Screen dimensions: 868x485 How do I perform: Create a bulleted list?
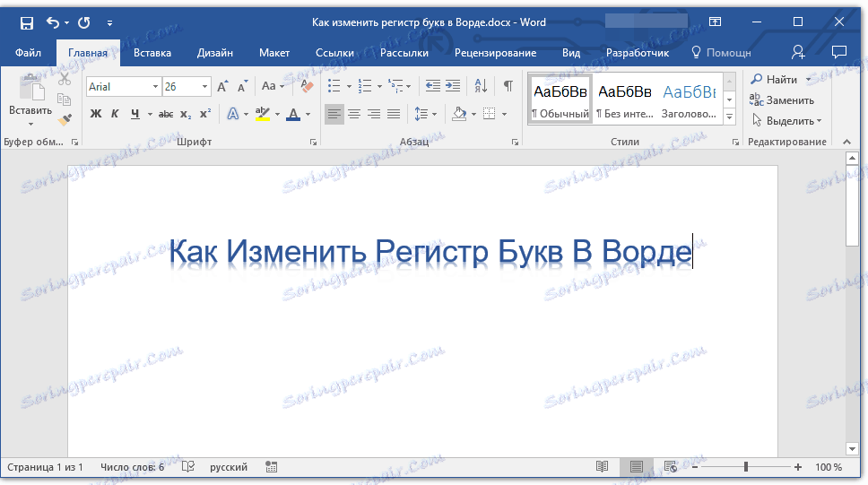(x=334, y=86)
